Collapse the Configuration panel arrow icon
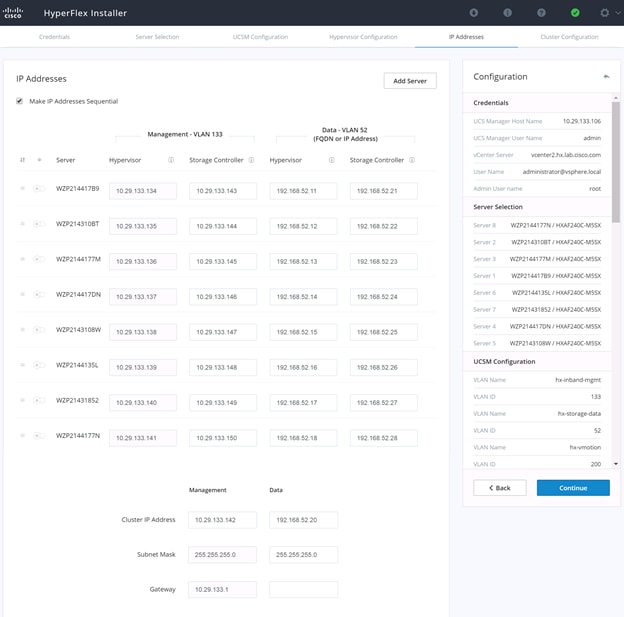 (606, 76)
